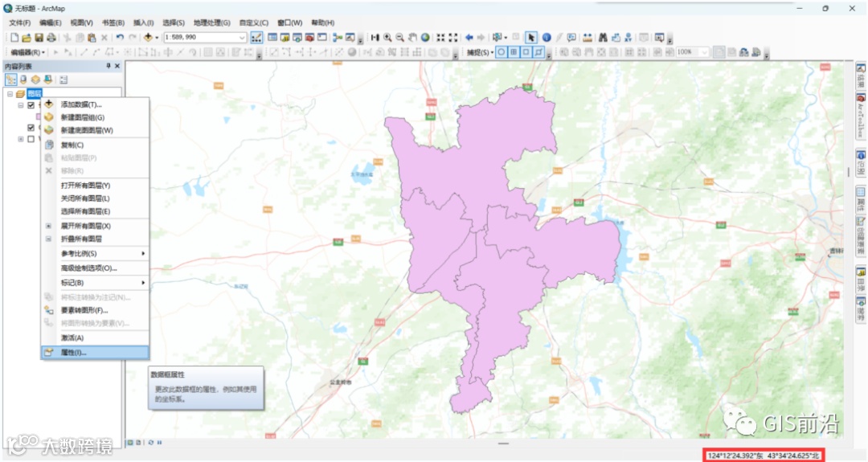868x462 pixels.
Task: Click the Fixed Zoom In arrows icon
Action: click(x=440, y=38)
